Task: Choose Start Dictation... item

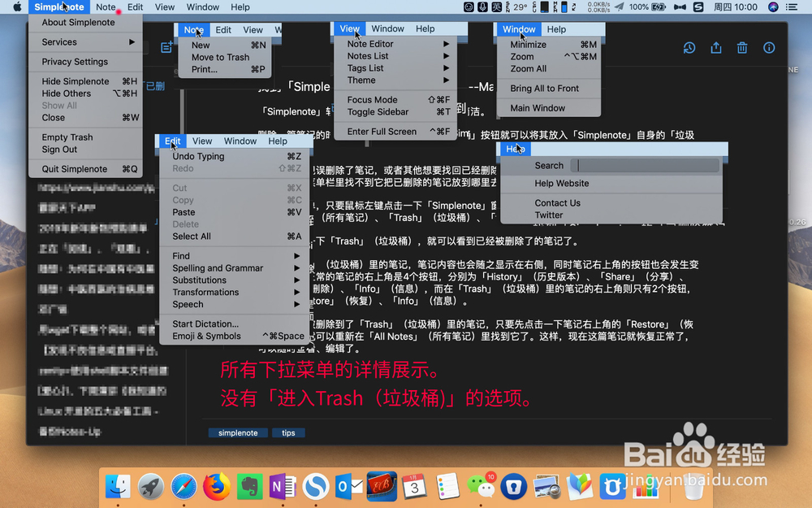Action: (236, 324)
